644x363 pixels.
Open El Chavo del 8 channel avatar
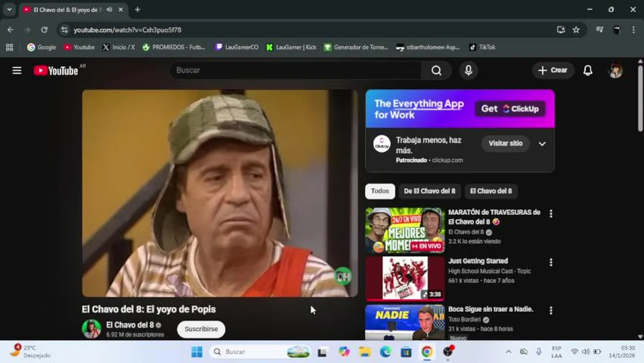click(x=91, y=329)
